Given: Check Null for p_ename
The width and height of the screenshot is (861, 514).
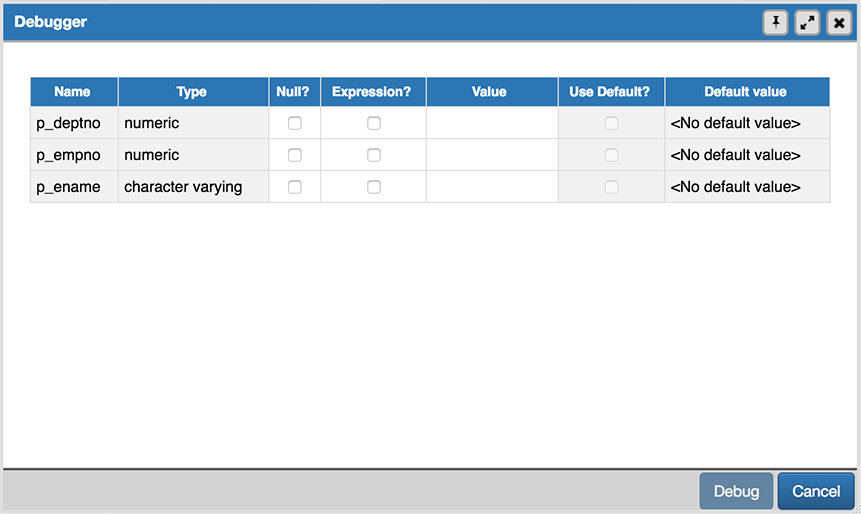Looking at the screenshot, I should click(295, 187).
